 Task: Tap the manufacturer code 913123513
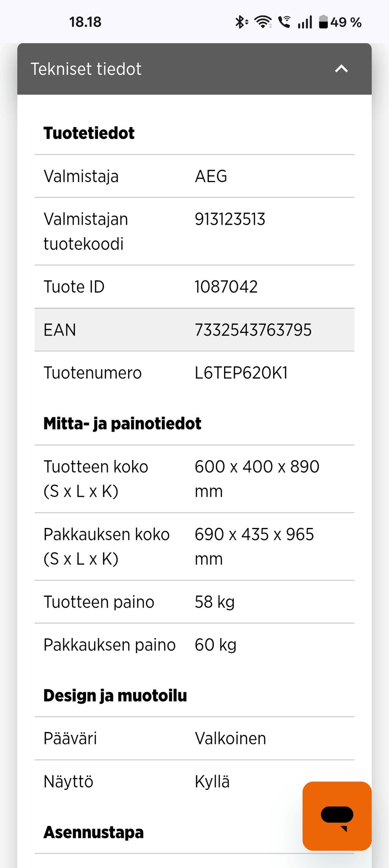coord(230,219)
